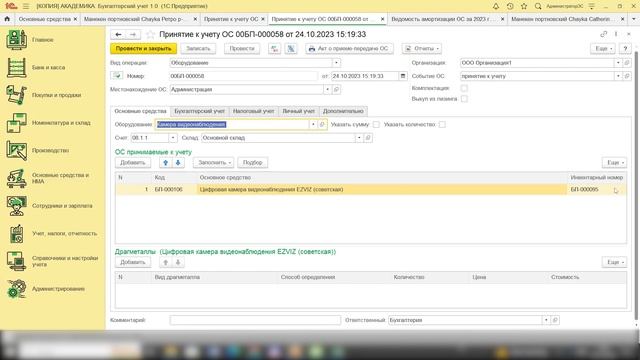This screenshot has width=640, height=360.
Task: Open calendar picker for document date
Action: [403, 76]
